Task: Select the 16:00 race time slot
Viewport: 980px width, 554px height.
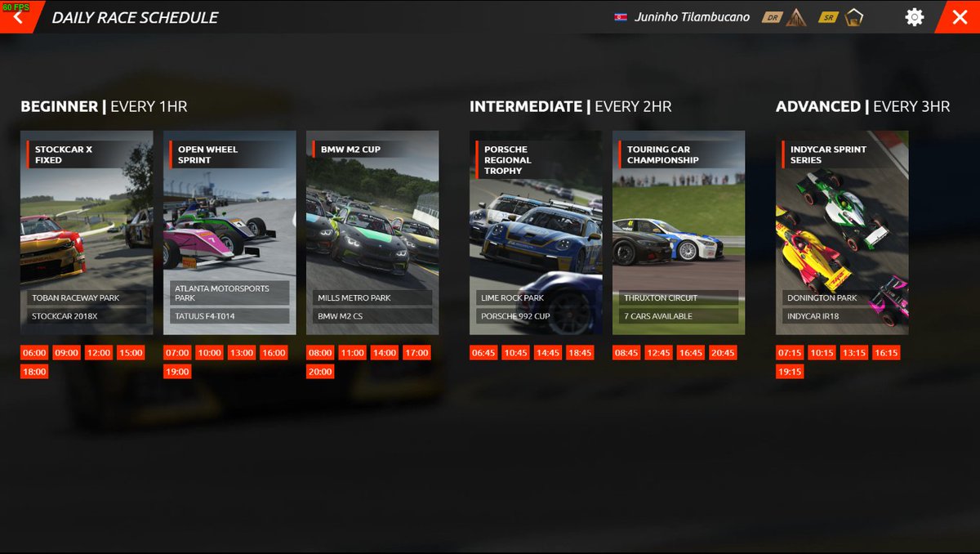Action: pos(274,353)
